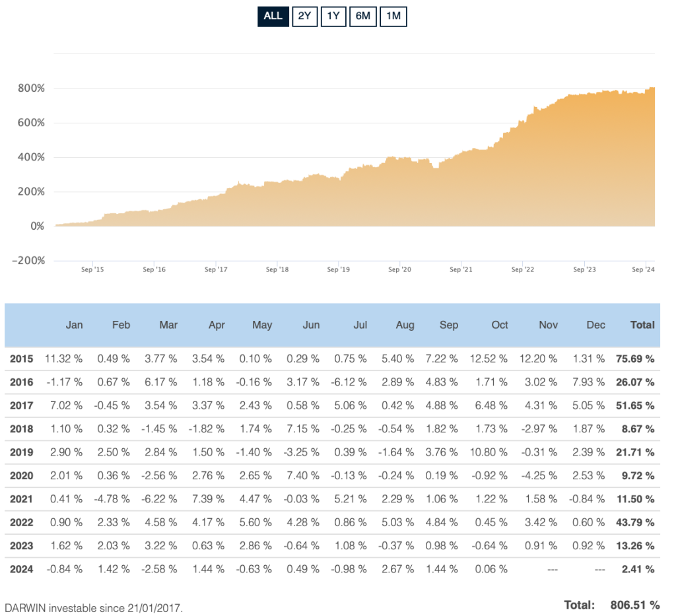676x616 pixels.
Task: Select the 2015 row label
Action: click(x=21, y=359)
